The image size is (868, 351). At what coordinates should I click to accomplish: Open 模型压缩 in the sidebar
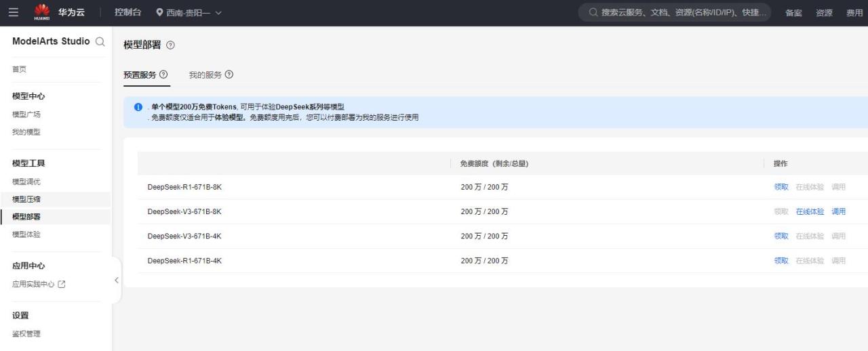point(26,199)
